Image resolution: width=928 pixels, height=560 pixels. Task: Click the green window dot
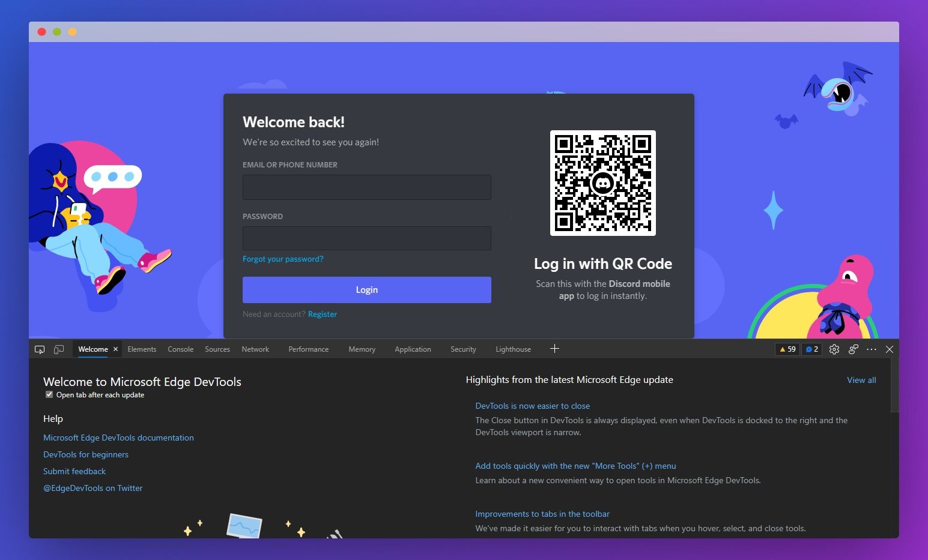(x=57, y=32)
